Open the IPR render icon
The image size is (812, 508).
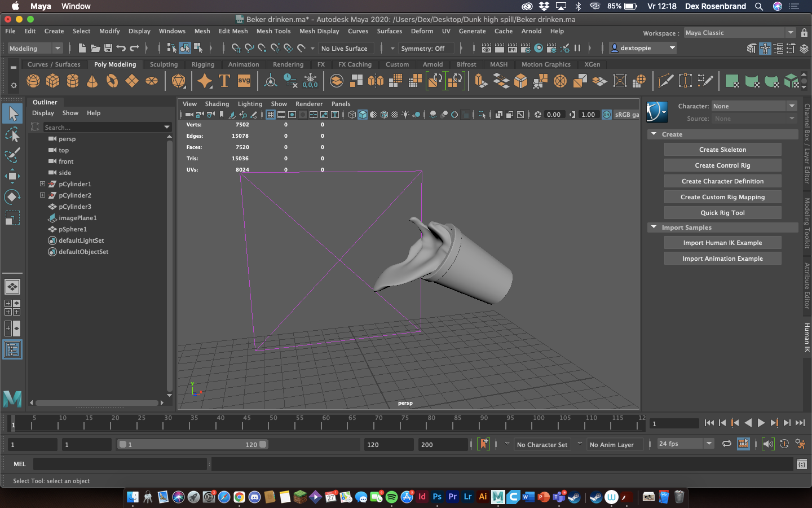click(512, 49)
